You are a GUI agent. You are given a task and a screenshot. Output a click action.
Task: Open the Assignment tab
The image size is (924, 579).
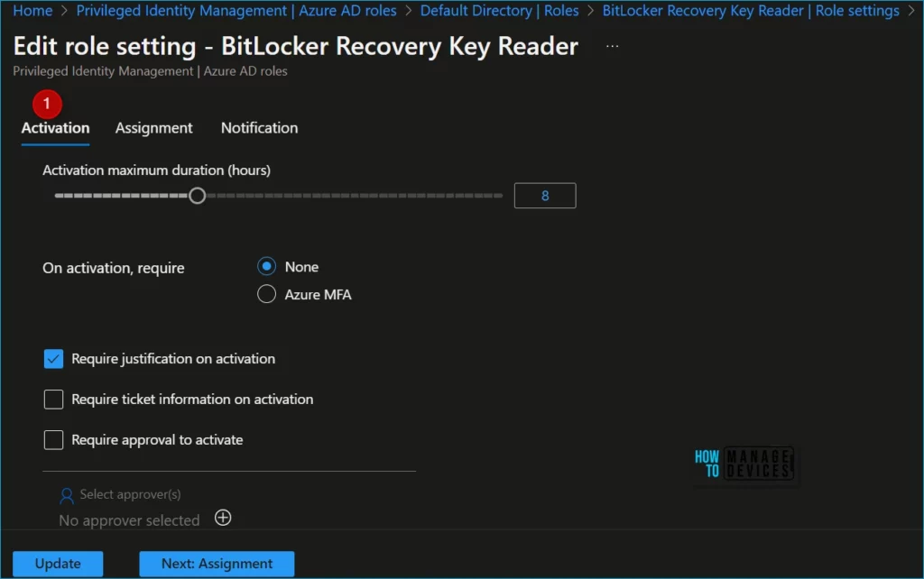click(153, 128)
